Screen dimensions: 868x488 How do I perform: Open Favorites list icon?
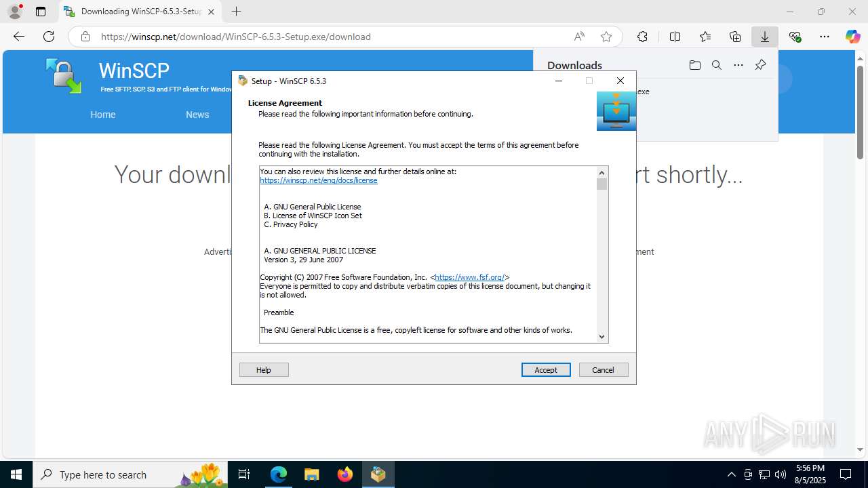[x=705, y=37]
